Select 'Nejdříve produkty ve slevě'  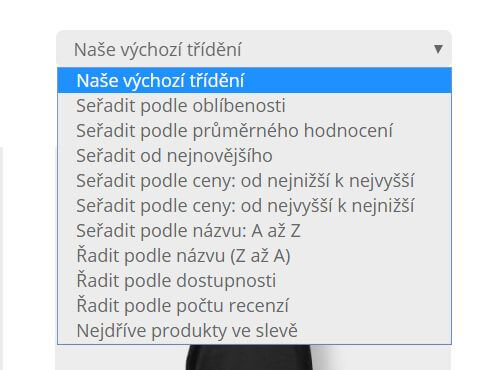(254, 331)
